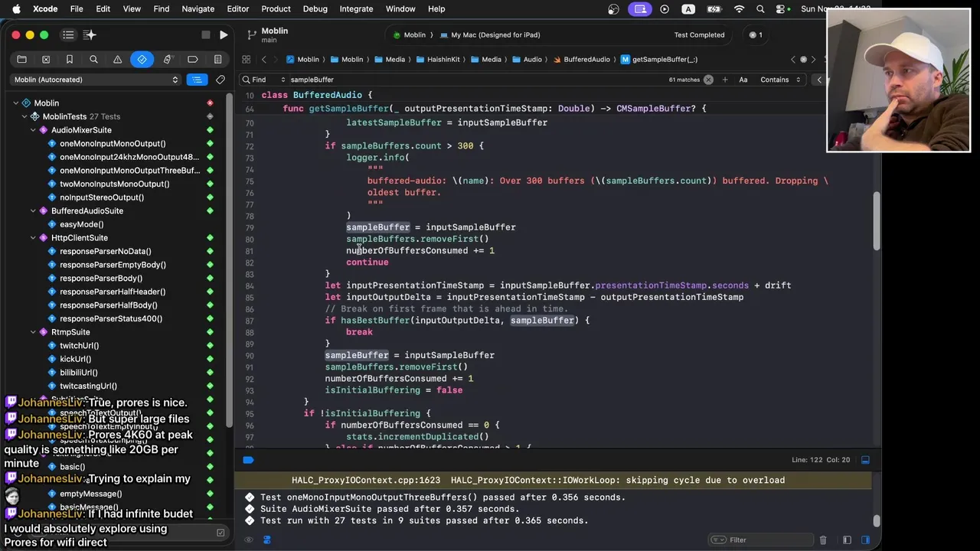Open the Bookmark navigator icon
This screenshot has height=551, width=980.
70,60
